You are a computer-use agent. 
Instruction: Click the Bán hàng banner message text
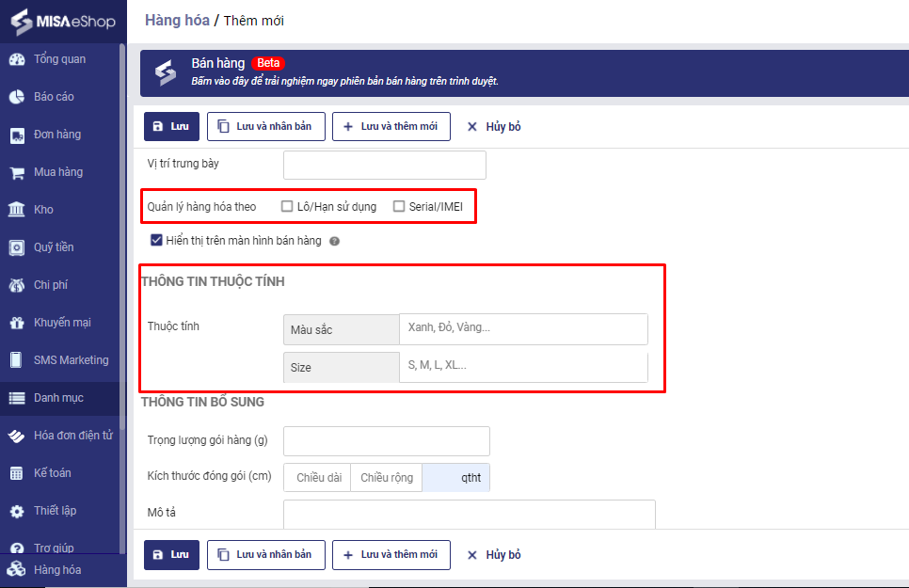(345, 81)
